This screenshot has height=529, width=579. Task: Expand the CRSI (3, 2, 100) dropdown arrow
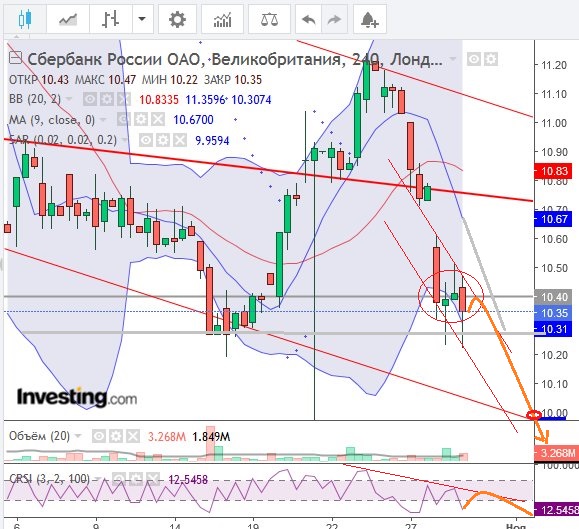pos(97,479)
